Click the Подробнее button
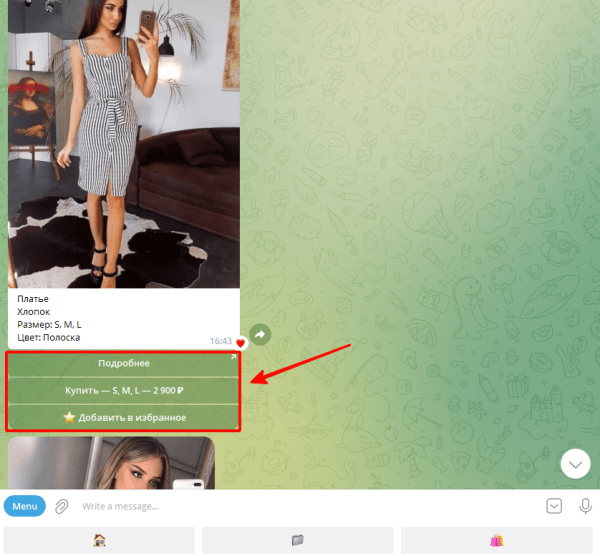Image resolution: width=600 pixels, height=556 pixels. click(x=124, y=363)
